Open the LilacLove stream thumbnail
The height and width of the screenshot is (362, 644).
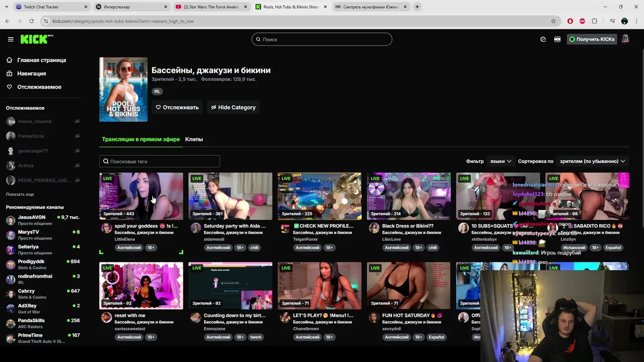pos(409,196)
